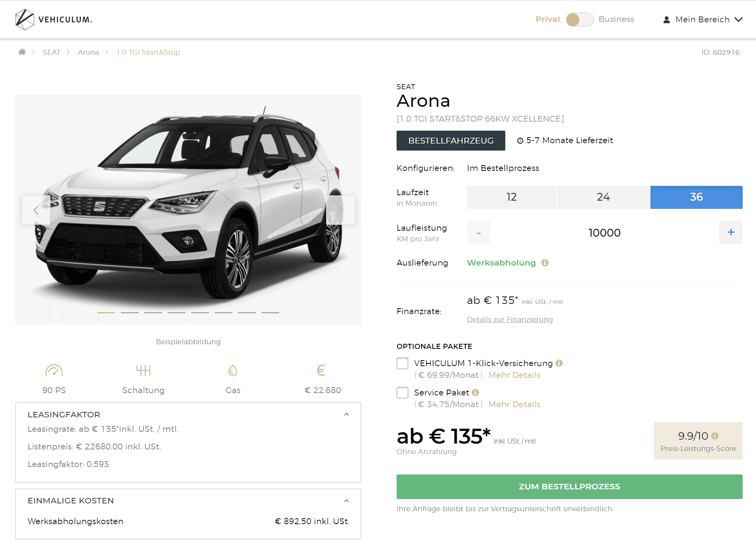Click the home icon in breadcrumb

coord(22,52)
